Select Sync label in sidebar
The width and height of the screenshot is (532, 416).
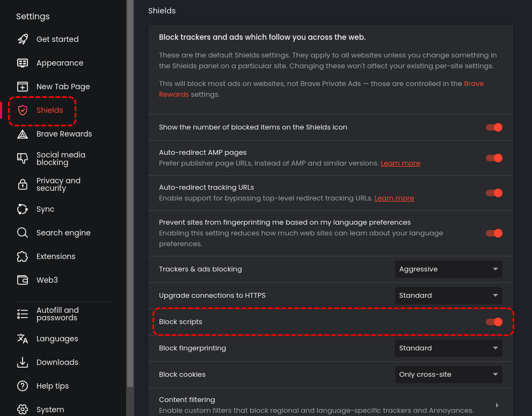click(x=46, y=209)
